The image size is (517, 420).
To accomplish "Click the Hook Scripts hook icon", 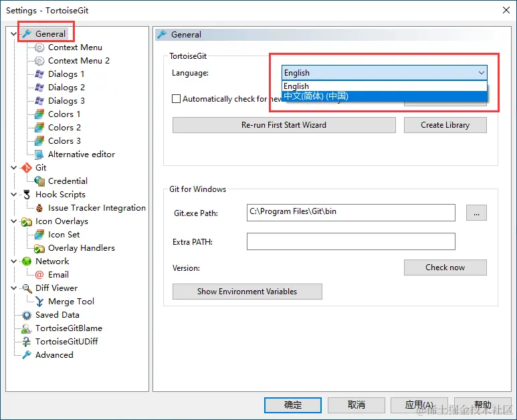I will pos(27,195).
